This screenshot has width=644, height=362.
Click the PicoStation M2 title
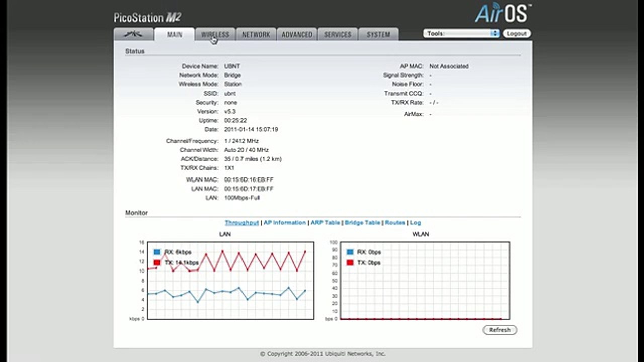click(x=147, y=18)
